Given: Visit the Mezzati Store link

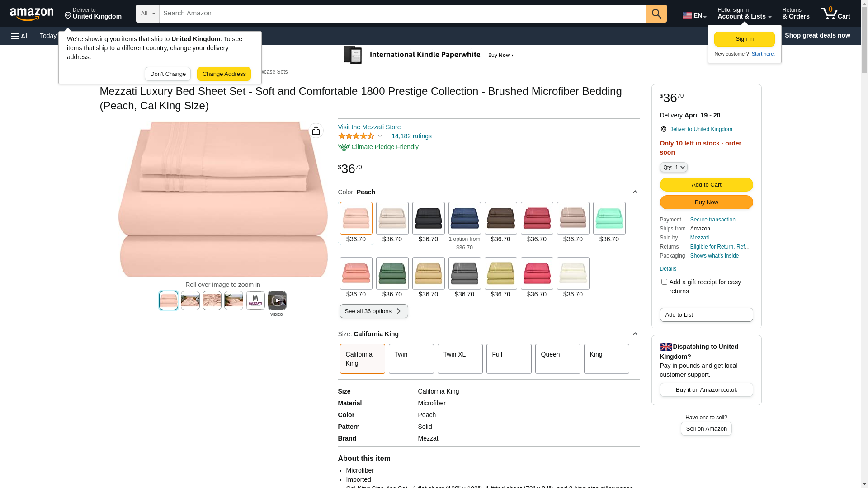Looking at the screenshot, I should click(x=369, y=127).
